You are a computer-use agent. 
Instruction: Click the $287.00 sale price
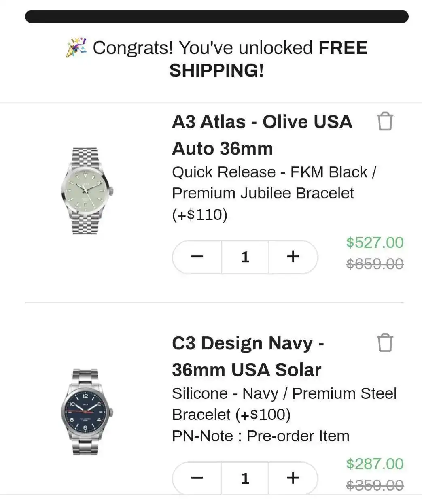click(x=375, y=464)
